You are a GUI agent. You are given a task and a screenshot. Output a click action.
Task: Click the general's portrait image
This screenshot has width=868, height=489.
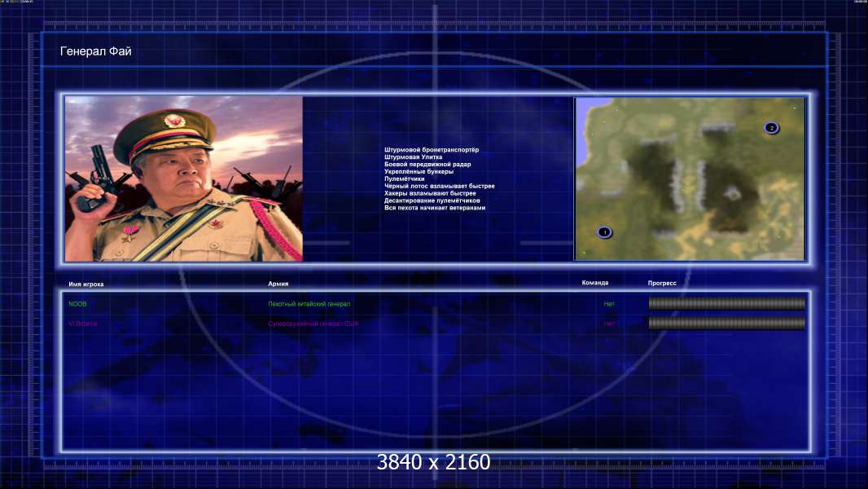coord(184,178)
